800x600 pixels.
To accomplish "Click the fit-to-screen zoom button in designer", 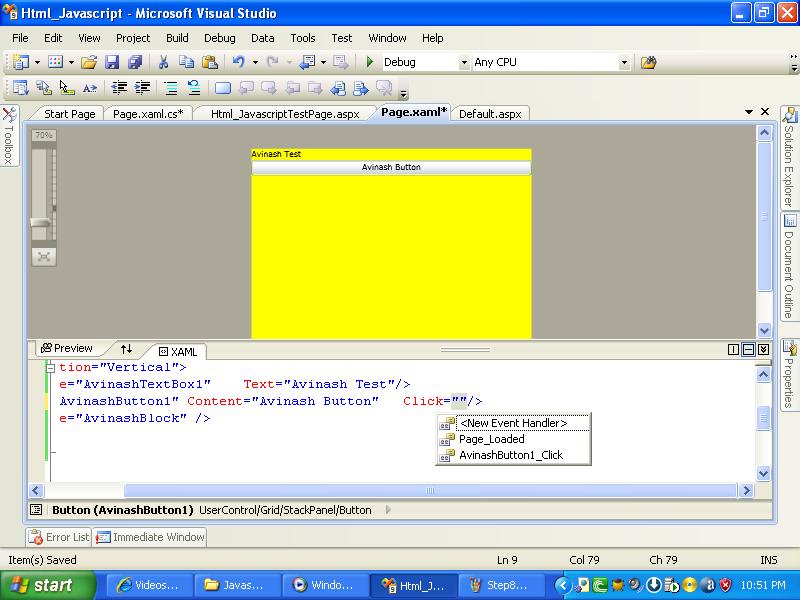I will click(44, 257).
